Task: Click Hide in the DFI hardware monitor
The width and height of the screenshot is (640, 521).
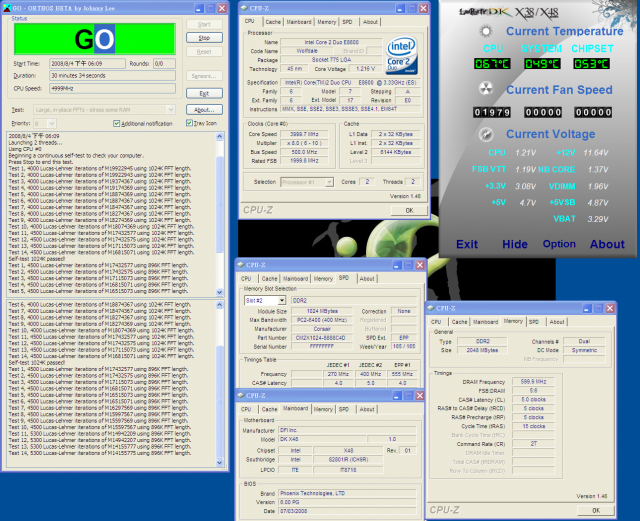Action: click(x=515, y=244)
